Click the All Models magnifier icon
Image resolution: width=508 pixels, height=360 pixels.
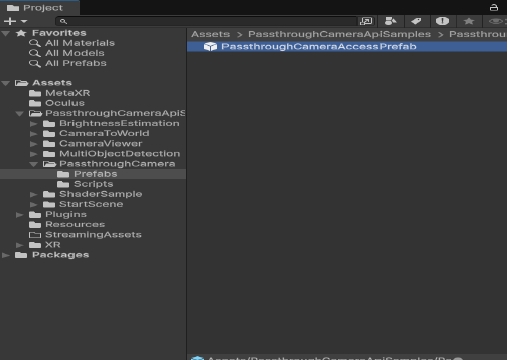(35, 53)
